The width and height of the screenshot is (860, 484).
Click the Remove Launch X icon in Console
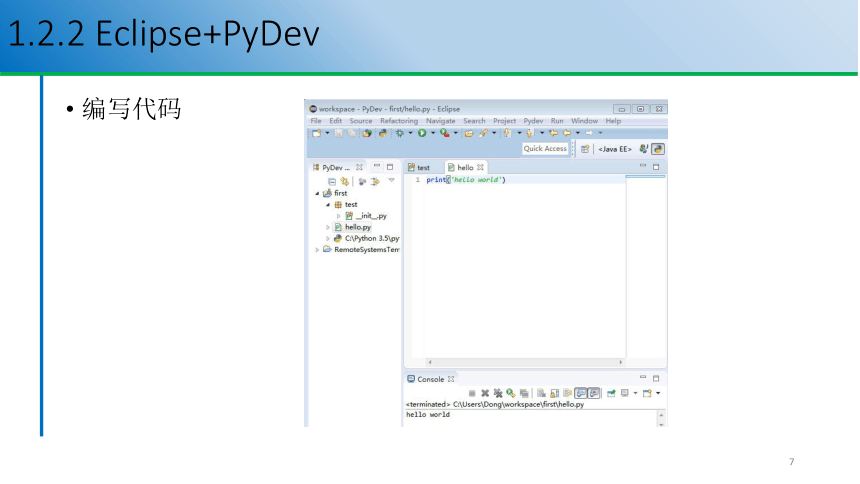click(485, 393)
